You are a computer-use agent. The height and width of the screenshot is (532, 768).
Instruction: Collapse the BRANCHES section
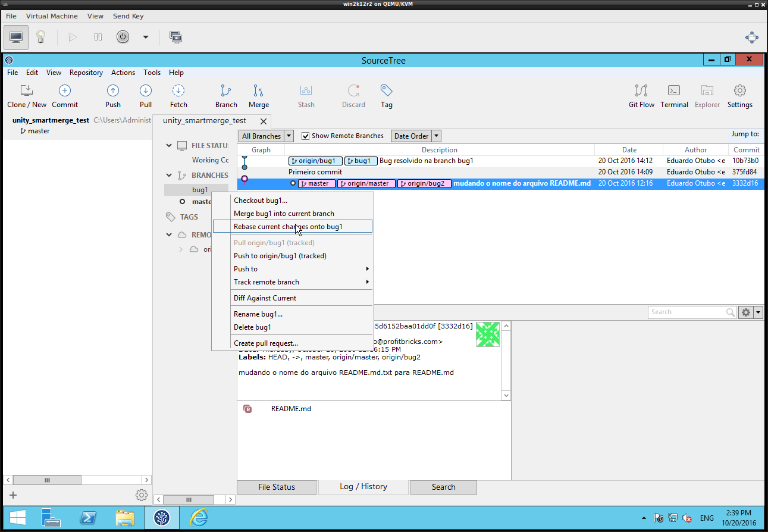(169, 175)
